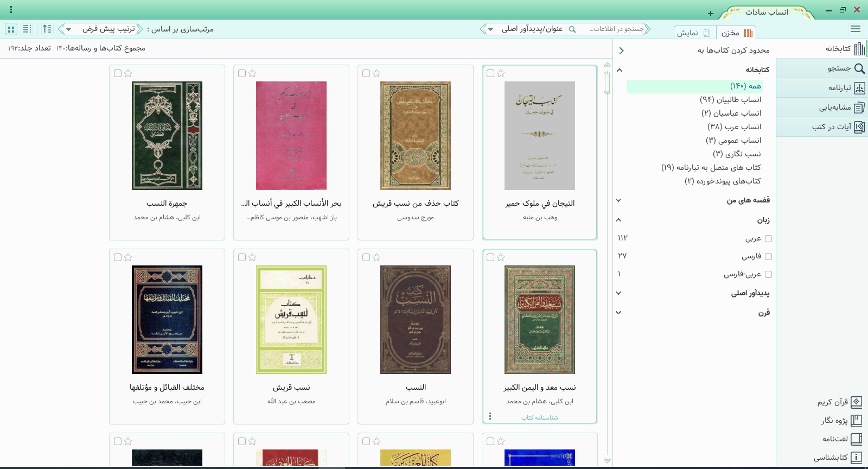The image size is (868, 469).
Task: Switch to the نمایش tab
Action: pos(694,33)
